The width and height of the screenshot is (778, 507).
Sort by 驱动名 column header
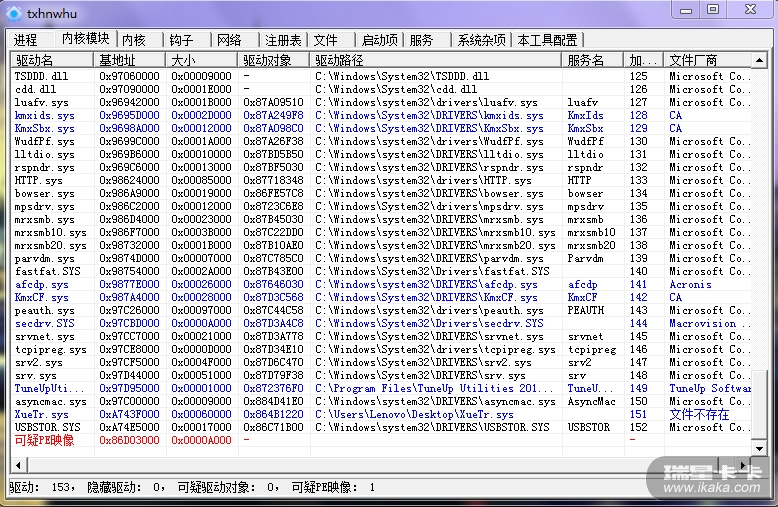52,60
